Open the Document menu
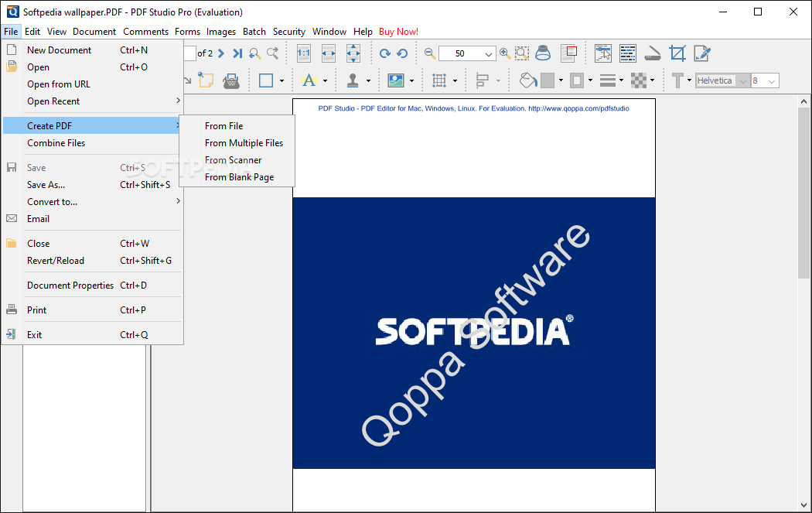Viewport: 812px width, 513px height. [x=94, y=32]
